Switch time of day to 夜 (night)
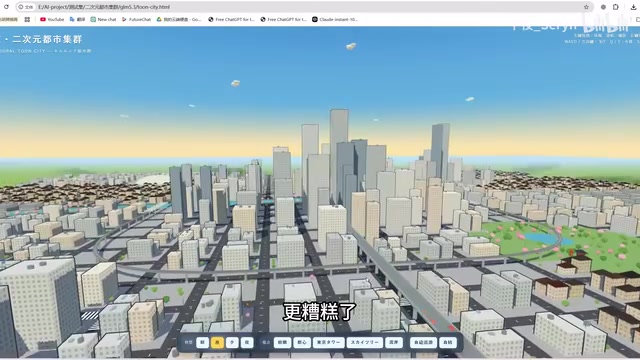This screenshot has height=360, width=640. 247,342
